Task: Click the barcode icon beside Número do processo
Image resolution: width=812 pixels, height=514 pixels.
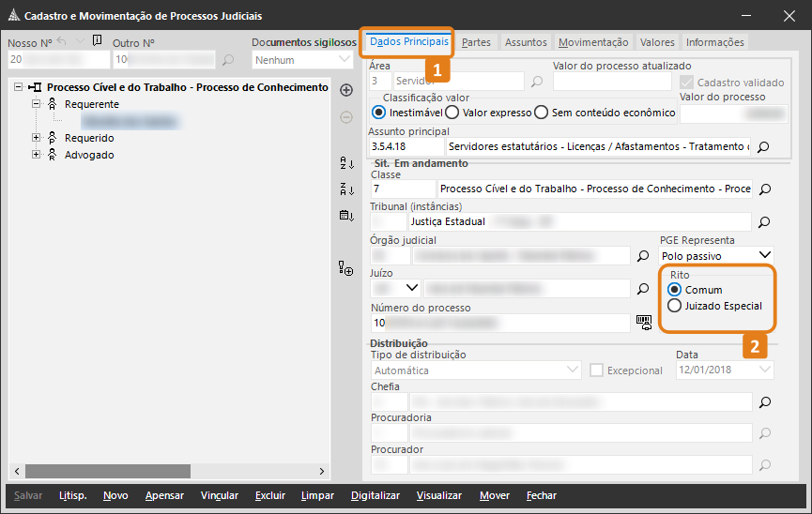Action: (644, 323)
